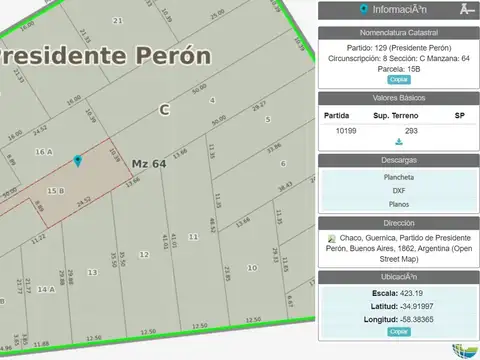
Task: Collapse the Dirección section header
Action: tap(399, 223)
